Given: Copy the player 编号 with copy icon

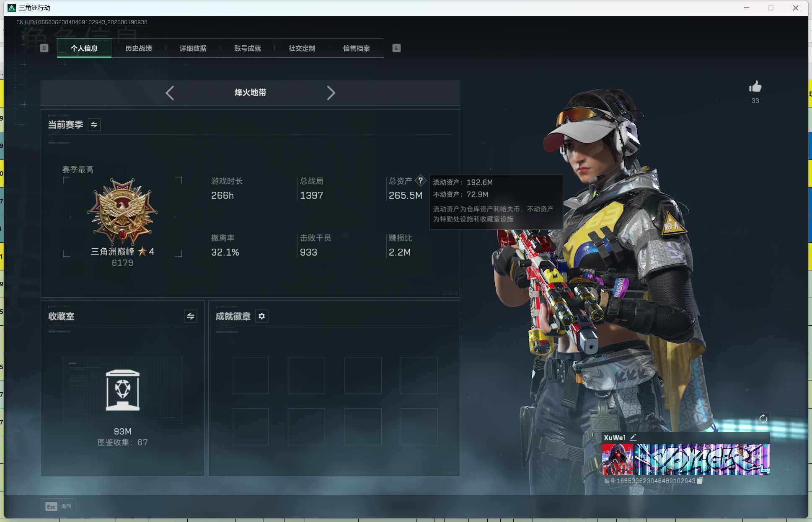Looking at the screenshot, I should pyautogui.click(x=700, y=481).
